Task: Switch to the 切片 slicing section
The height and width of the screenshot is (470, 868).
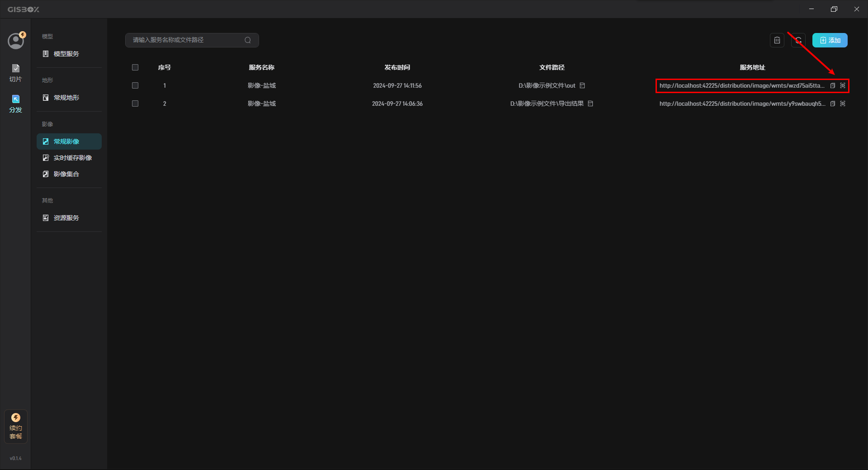Action: 15,73
